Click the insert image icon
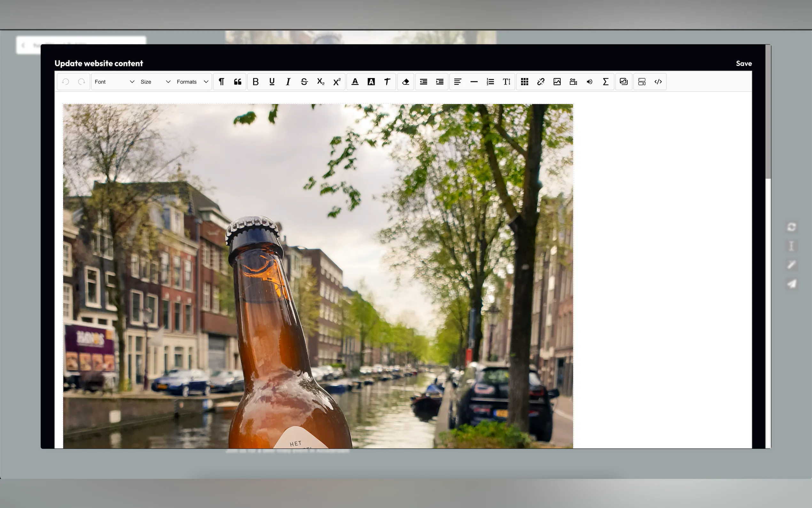 557,82
